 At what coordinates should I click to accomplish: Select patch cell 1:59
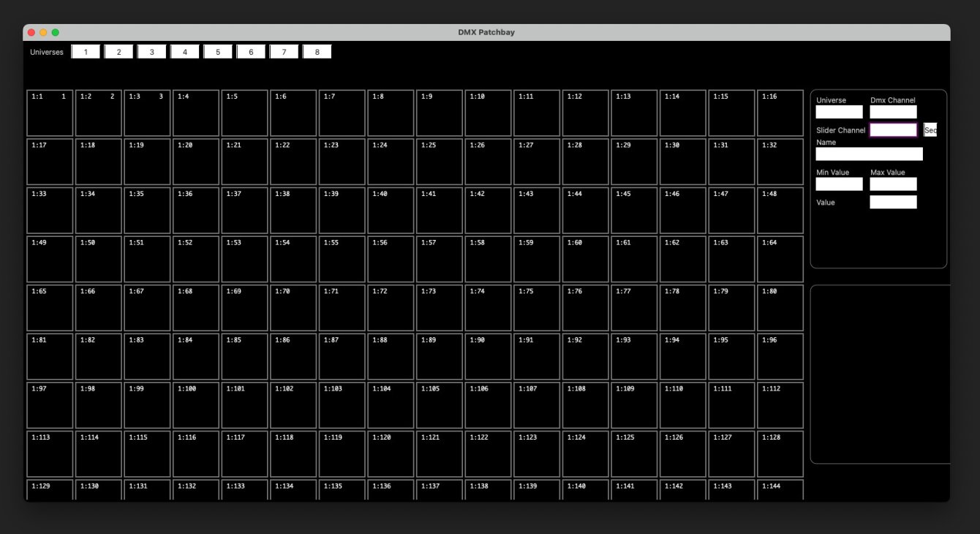[537, 259]
